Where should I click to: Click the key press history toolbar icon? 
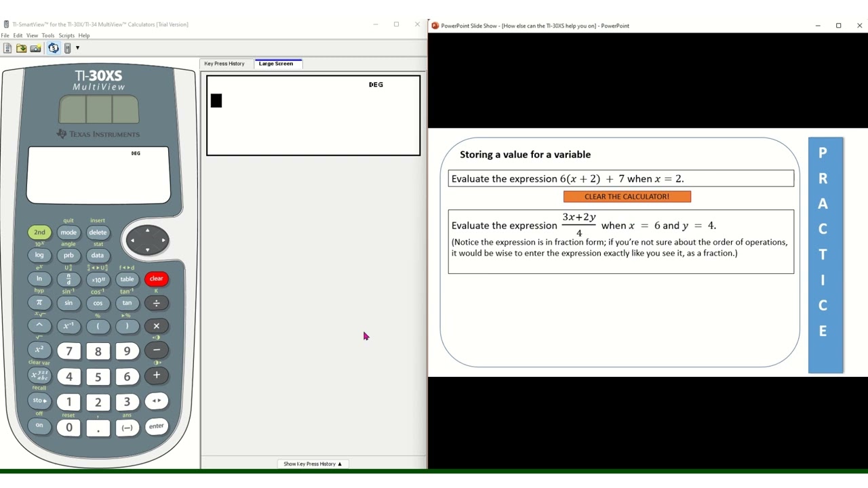click(x=53, y=48)
